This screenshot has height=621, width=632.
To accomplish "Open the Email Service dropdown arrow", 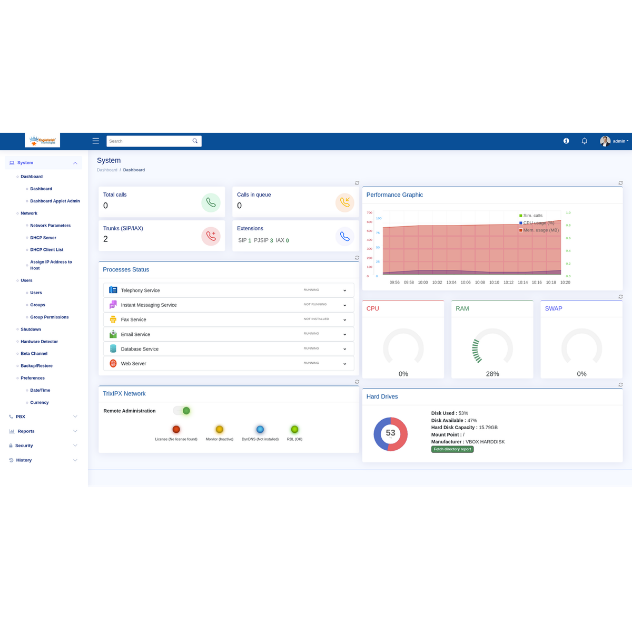I will pos(345,334).
